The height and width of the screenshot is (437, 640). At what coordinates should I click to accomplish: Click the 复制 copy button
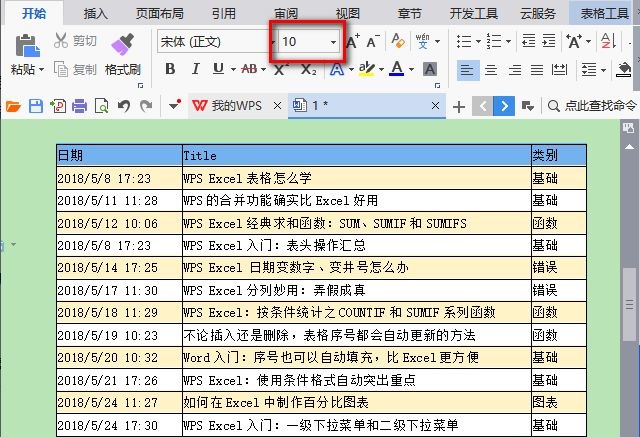(76, 70)
